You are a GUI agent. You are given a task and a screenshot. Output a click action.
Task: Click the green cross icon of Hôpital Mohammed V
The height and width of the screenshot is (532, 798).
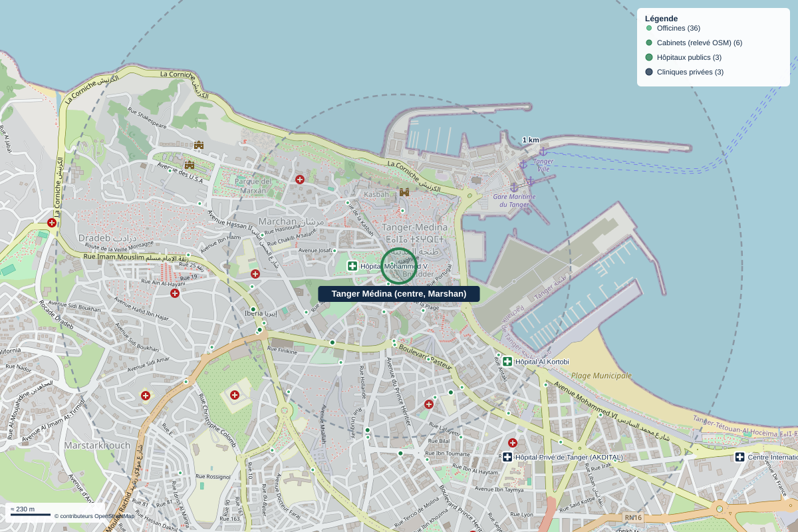pos(352,266)
